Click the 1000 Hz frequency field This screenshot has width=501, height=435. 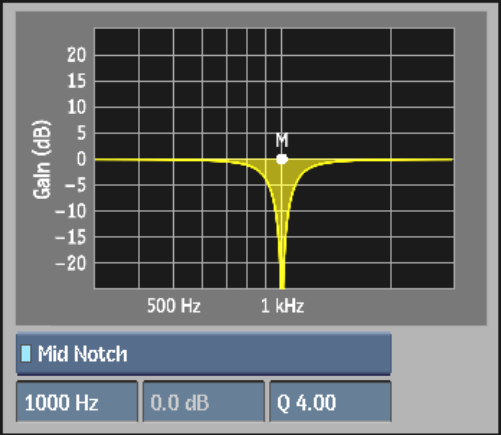pyautogui.click(x=77, y=402)
